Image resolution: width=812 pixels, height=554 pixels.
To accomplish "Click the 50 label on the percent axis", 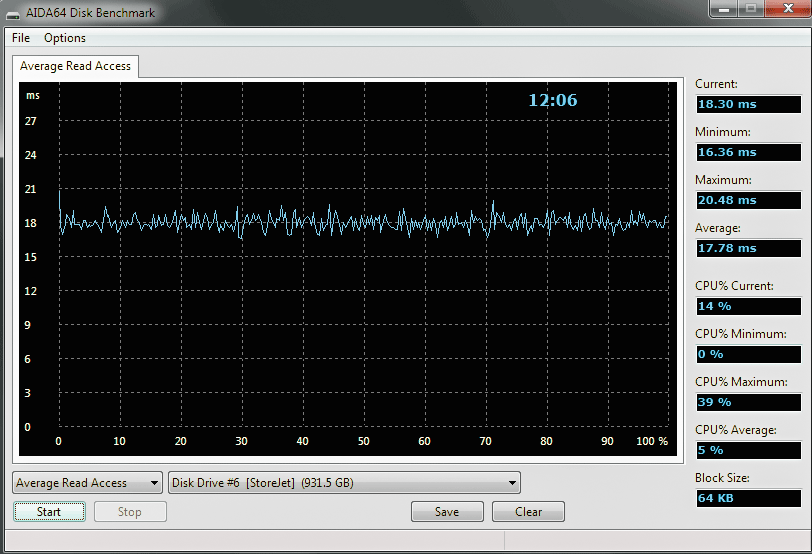I will (x=364, y=441).
